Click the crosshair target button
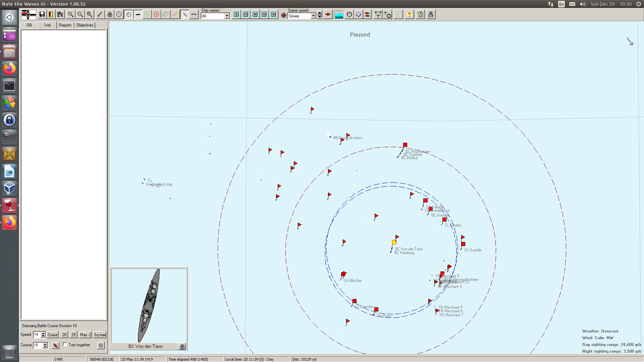Viewport: 644px width, 362px height. (101, 345)
